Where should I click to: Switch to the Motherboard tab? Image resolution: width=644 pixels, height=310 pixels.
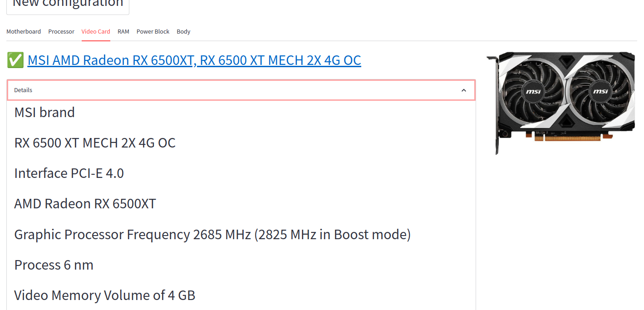[x=24, y=32]
